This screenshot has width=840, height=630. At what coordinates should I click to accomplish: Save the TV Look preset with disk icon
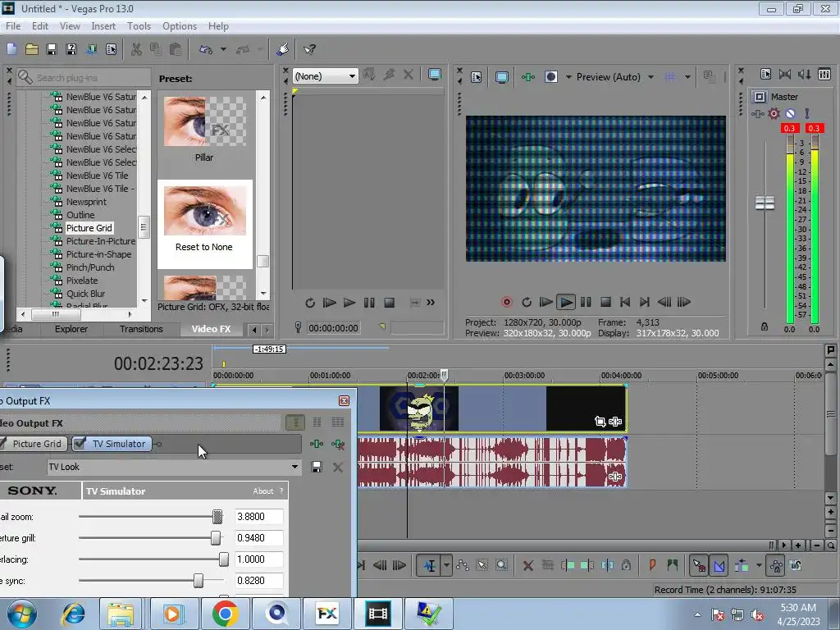click(317, 467)
